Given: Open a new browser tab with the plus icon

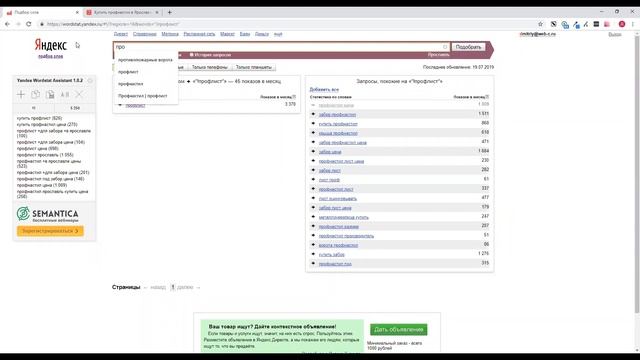Looking at the screenshot, I should click(x=169, y=12).
